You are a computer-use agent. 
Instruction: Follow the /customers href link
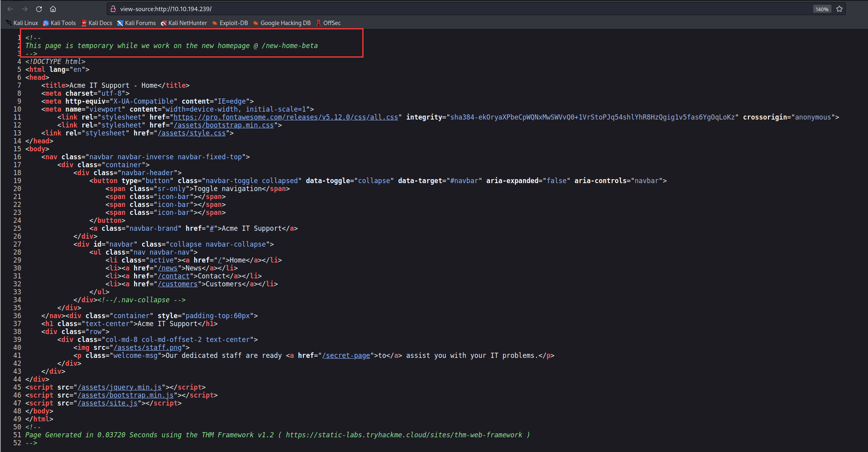178,284
